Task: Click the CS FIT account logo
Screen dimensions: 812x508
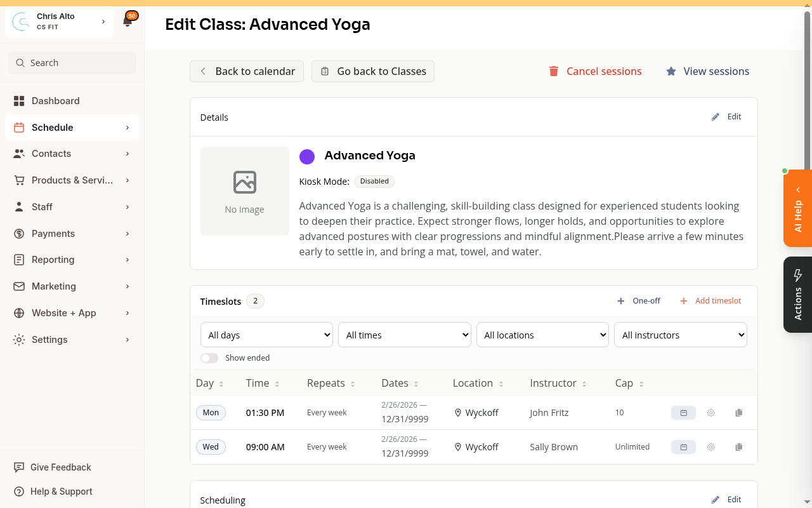Action: coord(21,22)
